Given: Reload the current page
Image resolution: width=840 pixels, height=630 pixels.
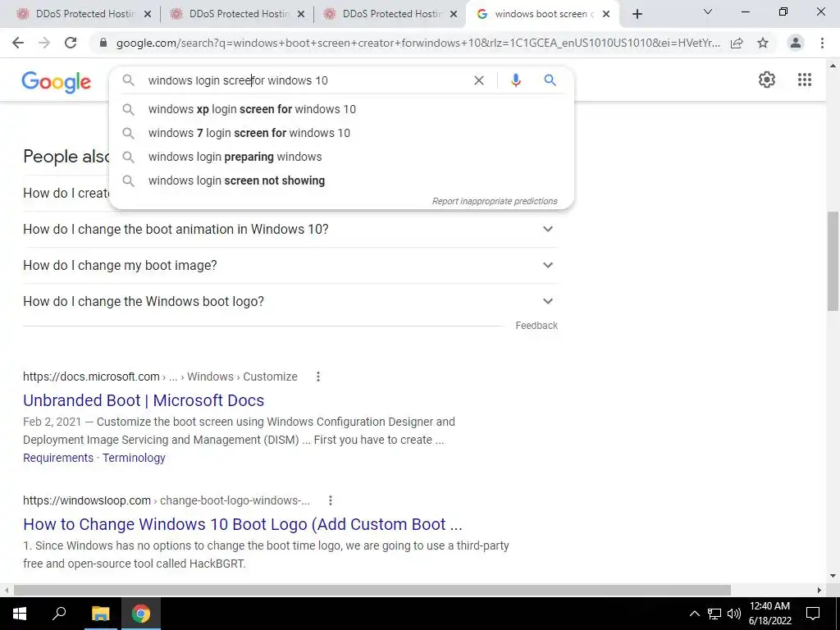Looking at the screenshot, I should tap(71, 43).
